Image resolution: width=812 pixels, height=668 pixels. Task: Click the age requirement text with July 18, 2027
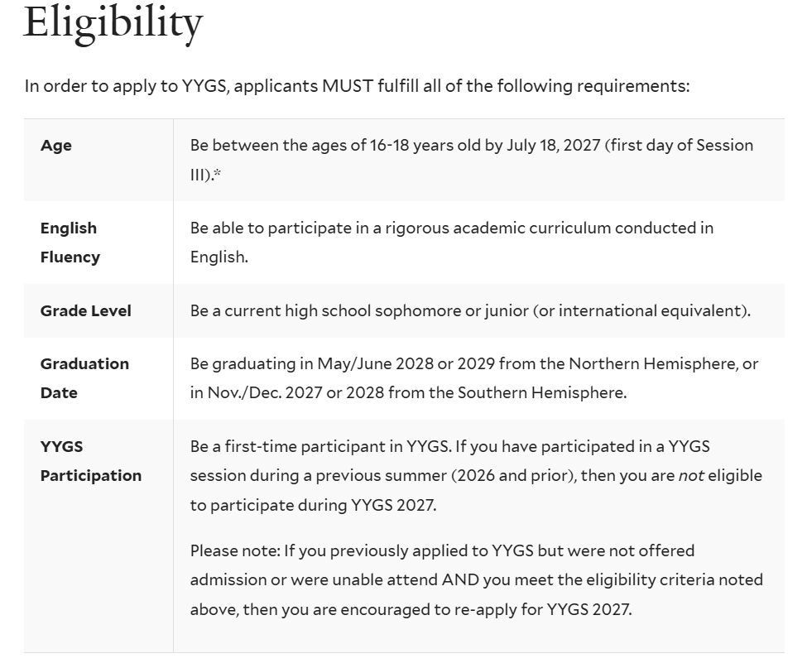point(471,160)
